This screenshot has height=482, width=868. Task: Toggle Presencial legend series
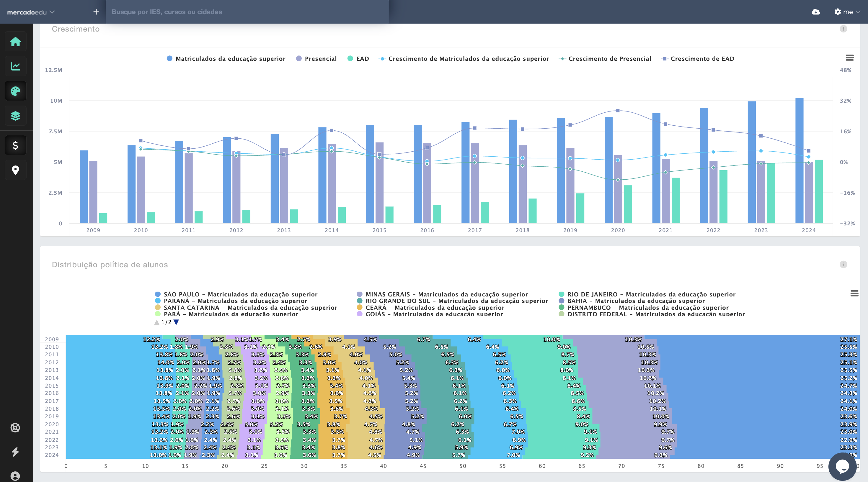tap(316, 59)
